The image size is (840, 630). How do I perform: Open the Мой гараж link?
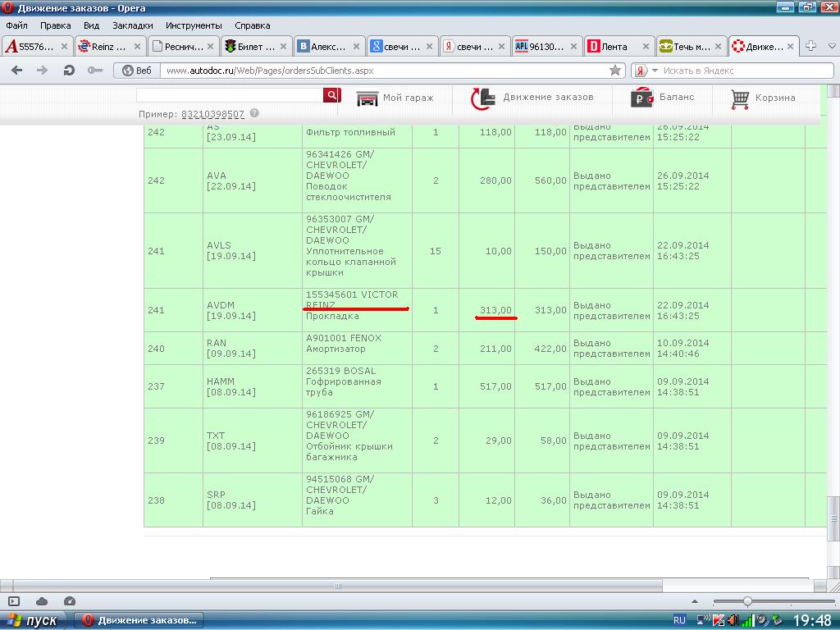tap(395, 98)
